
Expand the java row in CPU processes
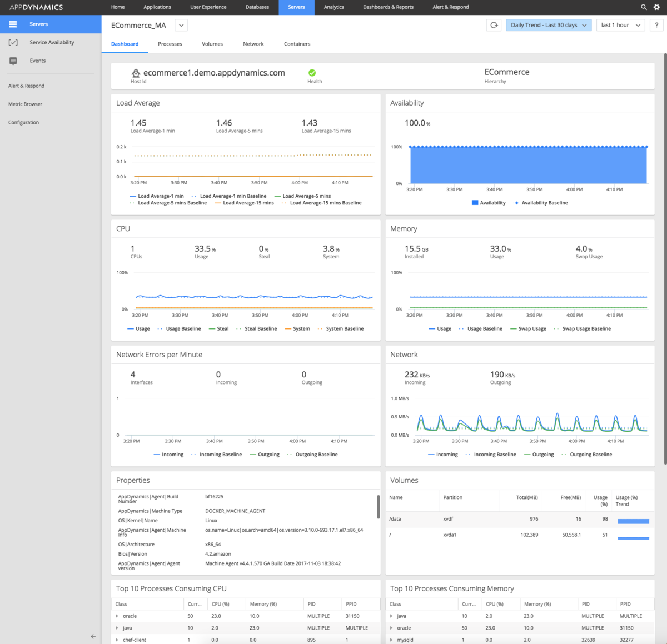pos(117,628)
